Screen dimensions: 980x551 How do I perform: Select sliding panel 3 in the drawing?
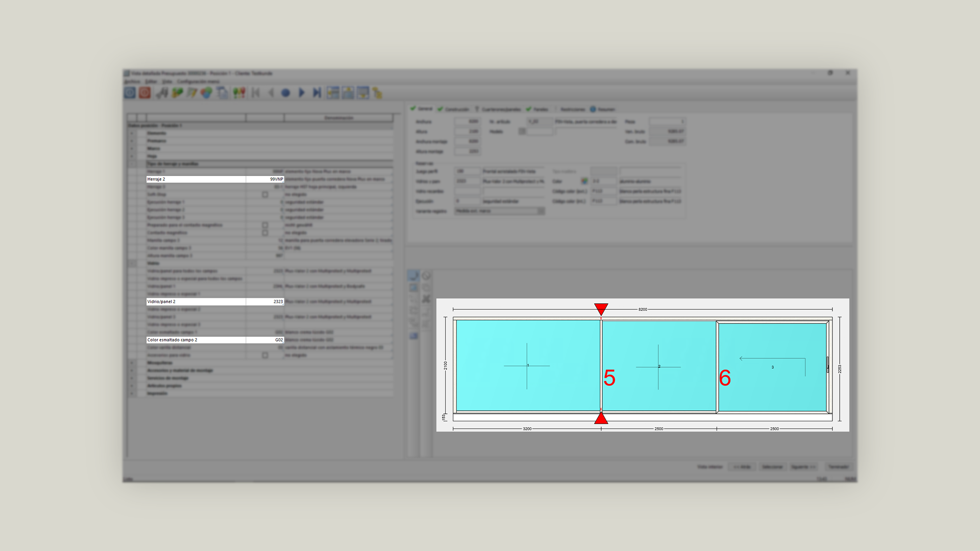tap(772, 367)
